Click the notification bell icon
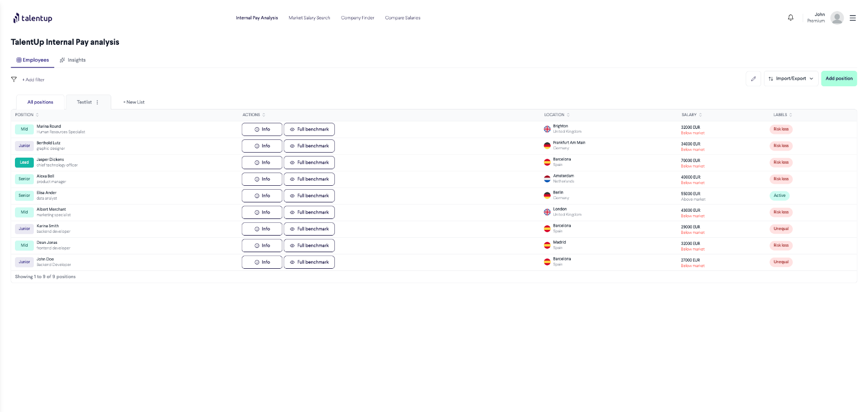 [790, 18]
